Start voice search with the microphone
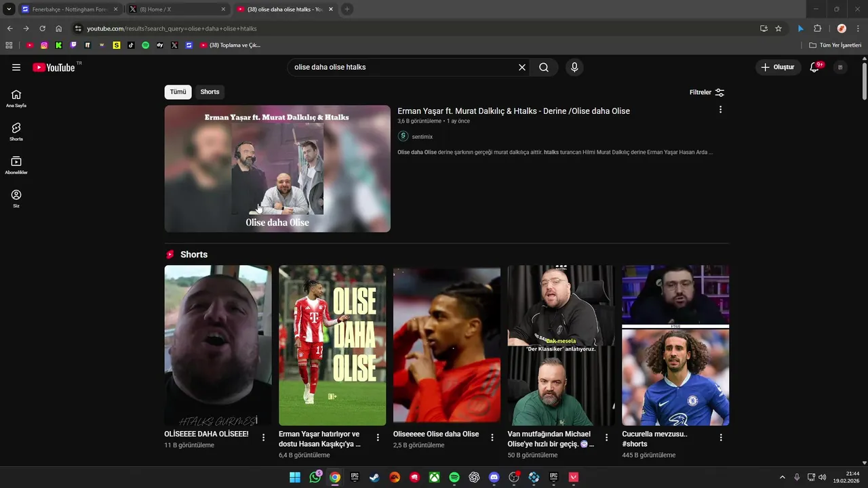This screenshot has width=868, height=488. (x=574, y=67)
